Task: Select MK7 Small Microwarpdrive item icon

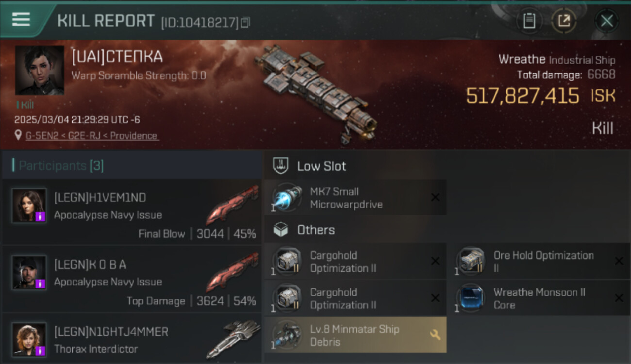Action: pos(287,198)
